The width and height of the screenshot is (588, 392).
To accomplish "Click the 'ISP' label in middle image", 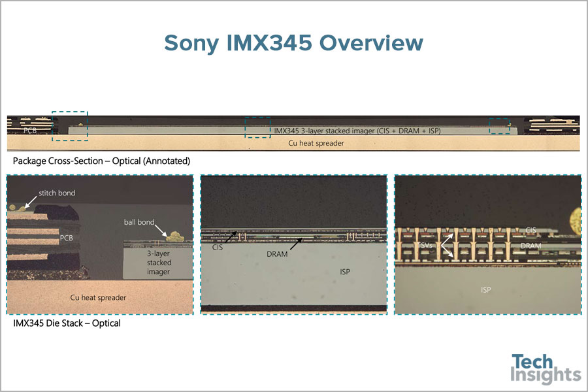I will [x=345, y=272].
